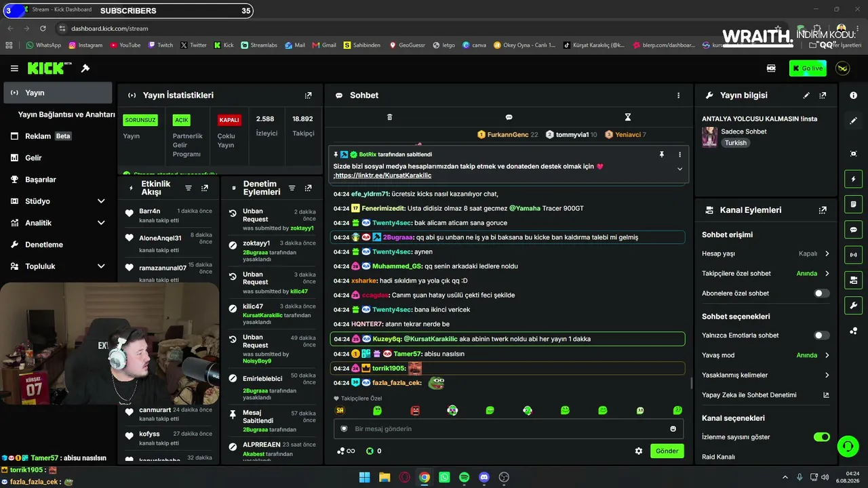The height and width of the screenshot is (488, 868).
Task: Open Yasaklanmış kelimeler settings
Action: click(x=766, y=375)
